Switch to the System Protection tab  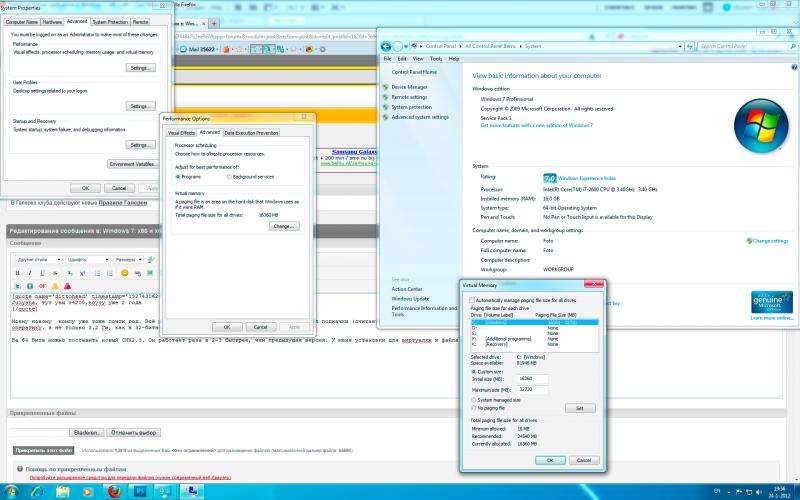(x=110, y=22)
